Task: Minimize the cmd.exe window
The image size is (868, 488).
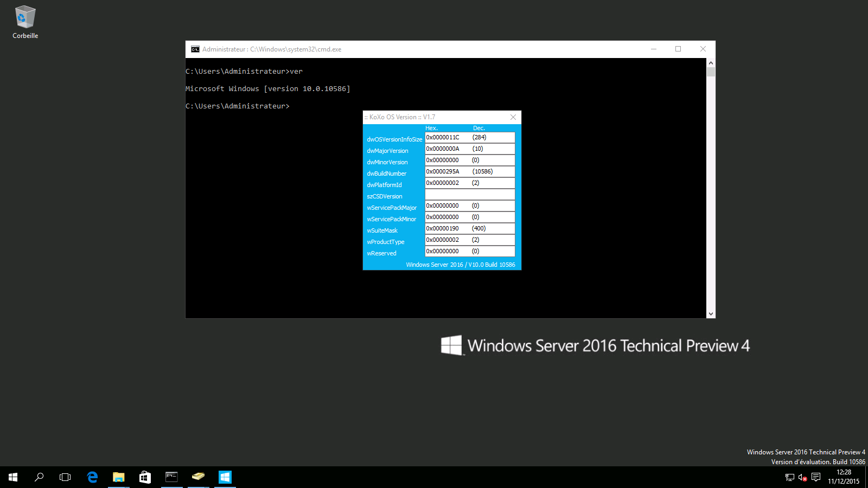Action: coord(654,49)
